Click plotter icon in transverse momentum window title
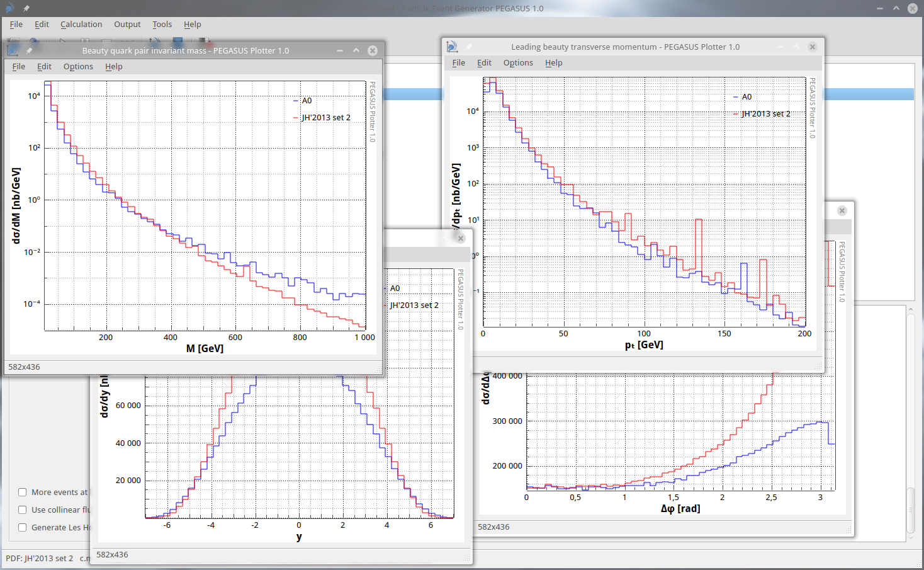 point(452,47)
